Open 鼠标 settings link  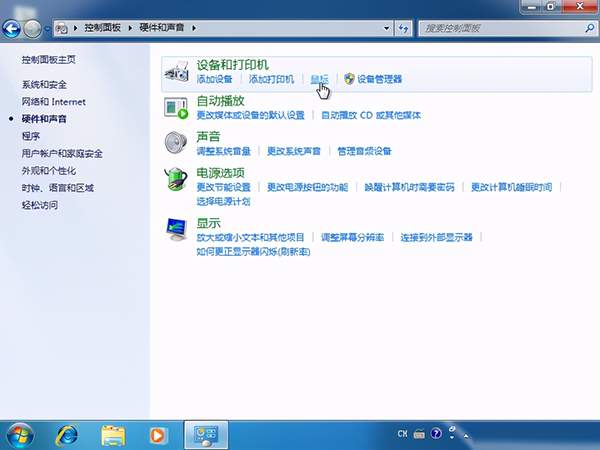pos(319,79)
